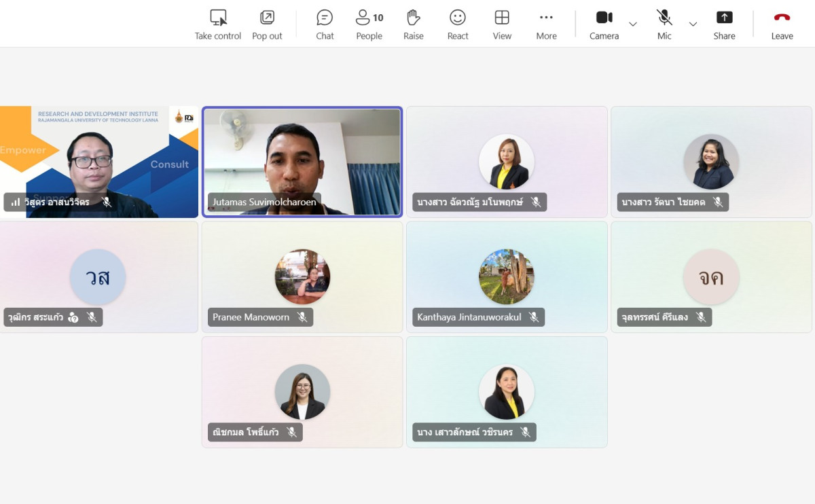815x504 pixels.
Task: Raise your hand in the meeting
Action: pyautogui.click(x=413, y=18)
